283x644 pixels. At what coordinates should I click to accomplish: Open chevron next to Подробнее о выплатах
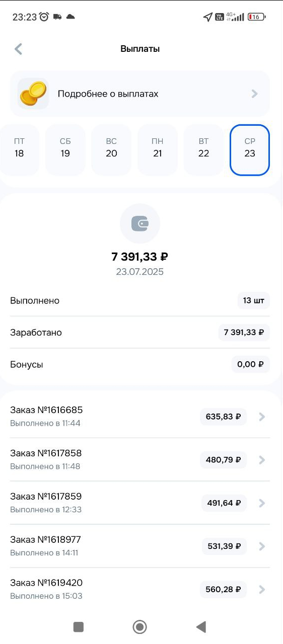click(x=255, y=94)
